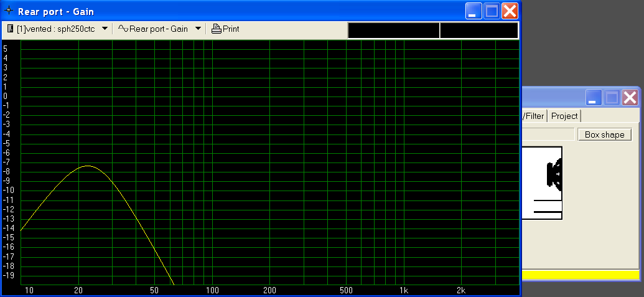Select the [1]vented : sph250ctc project label
The width and height of the screenshot is (644, 297).
(x=56, y=29)
